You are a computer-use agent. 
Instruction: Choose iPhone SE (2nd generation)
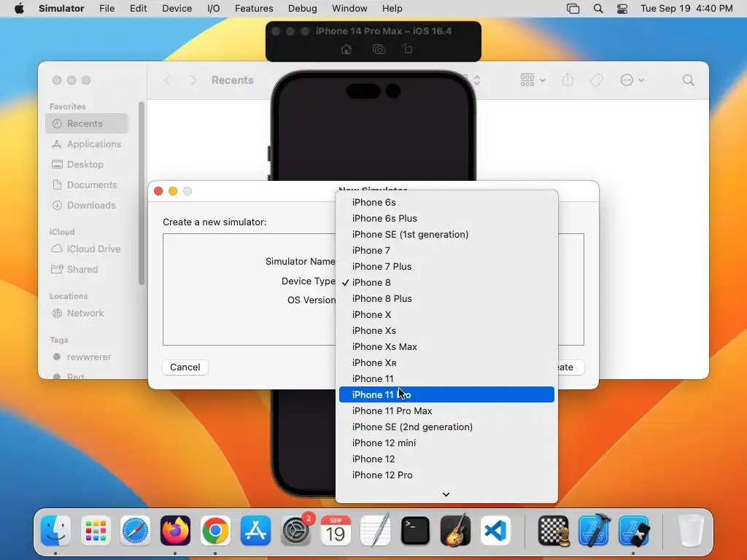446,427
